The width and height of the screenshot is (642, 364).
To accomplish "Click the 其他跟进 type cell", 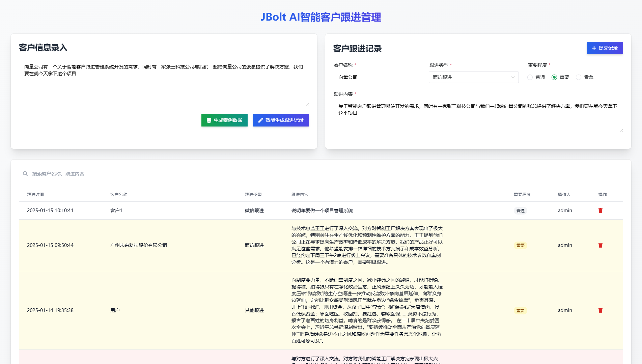I will pos(254,310).
